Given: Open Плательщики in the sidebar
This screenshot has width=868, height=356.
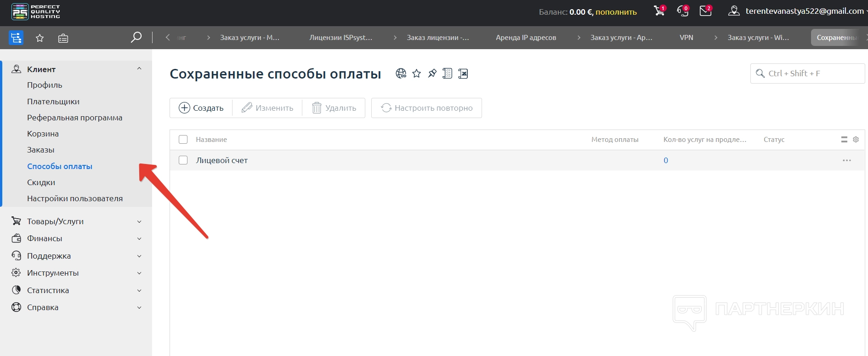Looking at the screenshot, I should pos(53,102).
